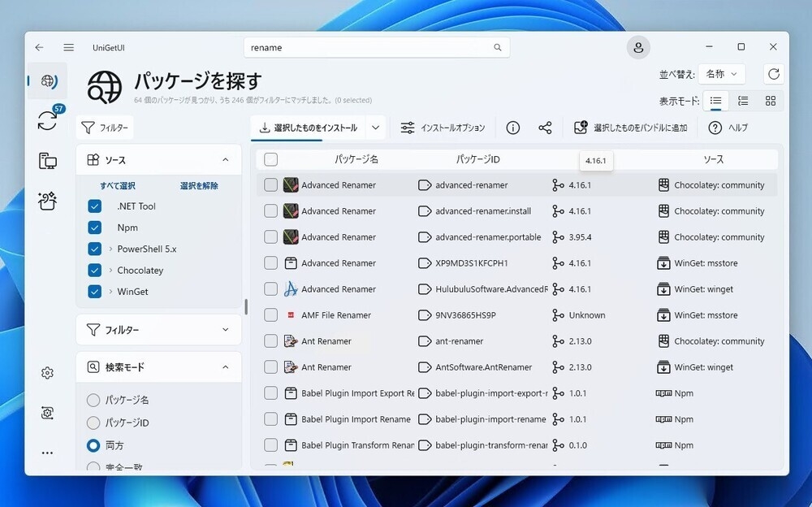Click HulubuluSoftware Advanced Renamer blue icon
This screenshot has height=507, width=812.
pos(291,288)
